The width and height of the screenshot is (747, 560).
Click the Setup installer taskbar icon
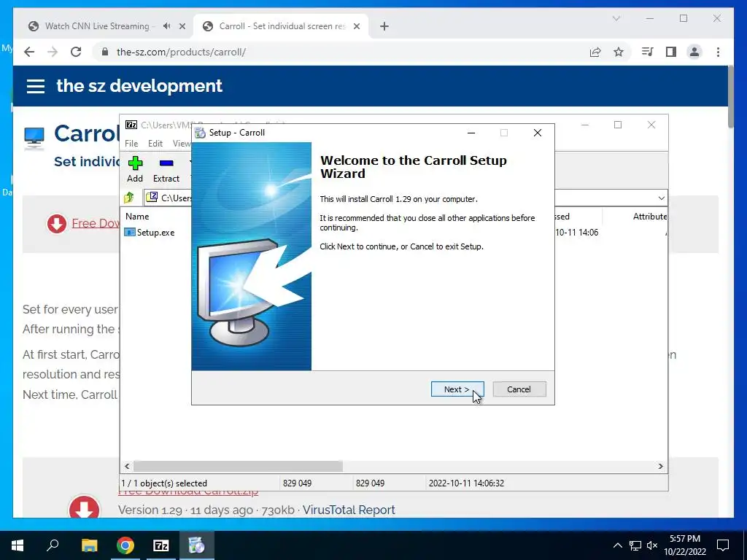[x=196, y=545]
